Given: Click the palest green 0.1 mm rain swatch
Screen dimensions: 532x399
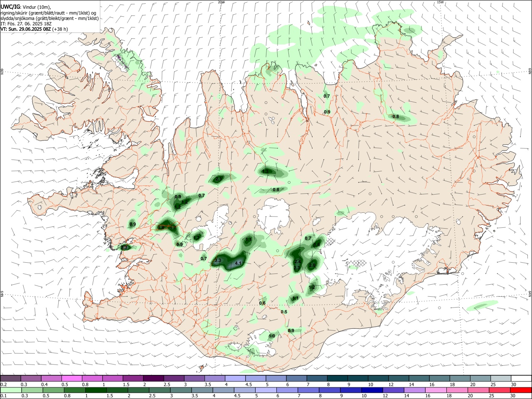Looking at the screenshot, I should pyautogui.click(x=11, y=390).
